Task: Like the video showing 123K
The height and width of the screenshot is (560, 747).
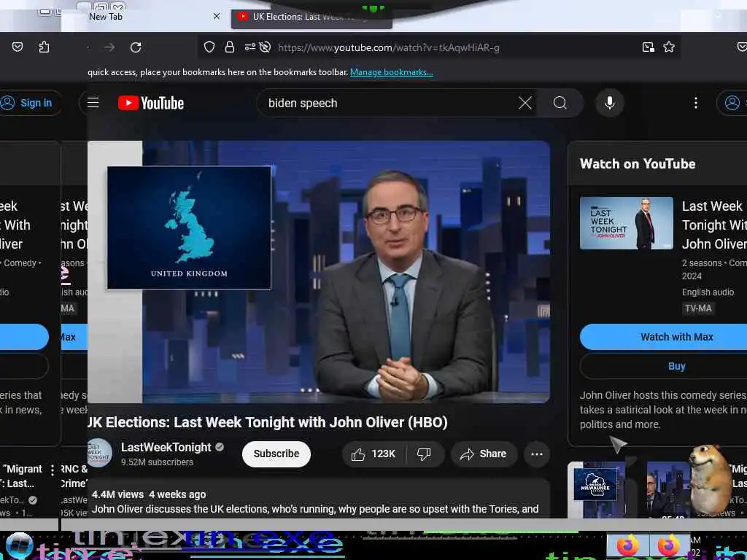Action: (x=373, y=454)
